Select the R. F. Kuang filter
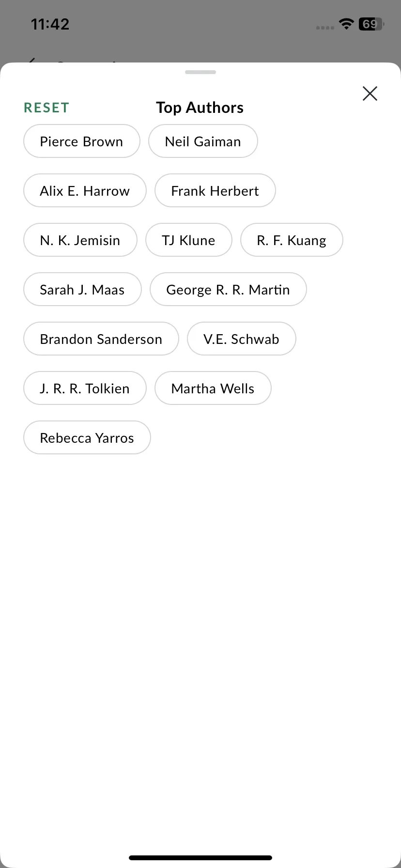 [x=292, y=240]
